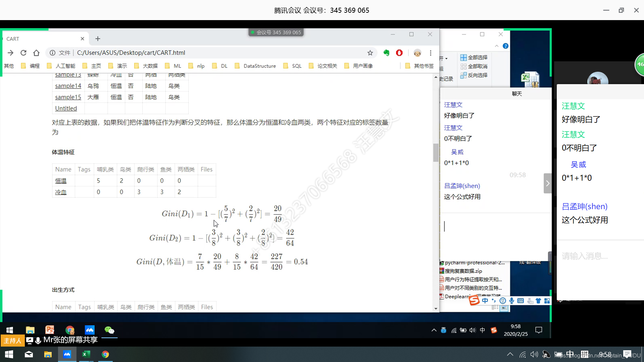
Task: Expand the 论文相关 bookmarks folder
Action: click(327, 66)
